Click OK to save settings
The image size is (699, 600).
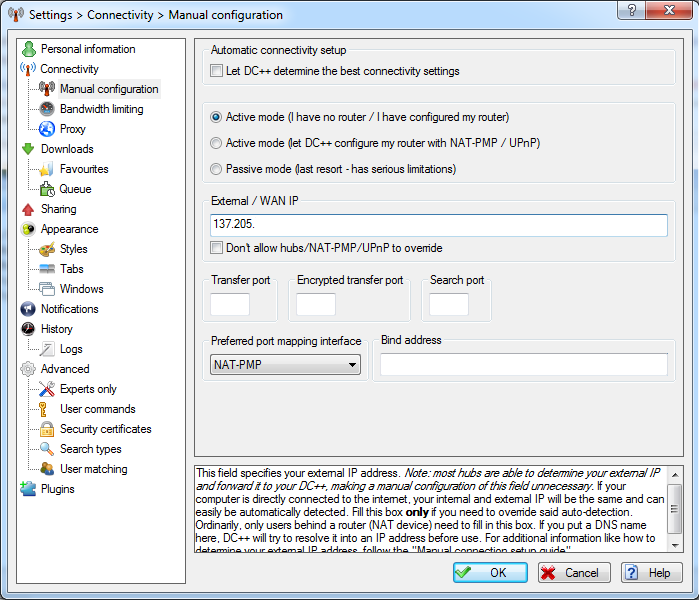tap(490, 572)
